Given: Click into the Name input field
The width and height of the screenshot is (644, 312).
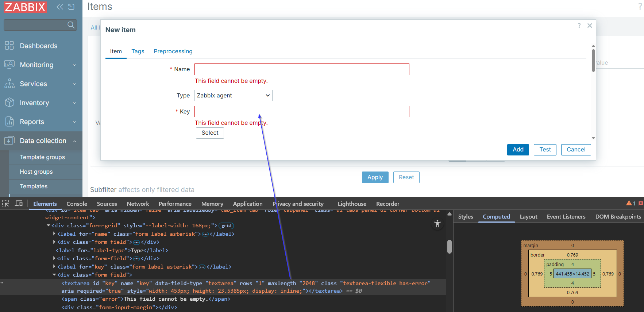Looking at the screenshot, I should (301, 69).
